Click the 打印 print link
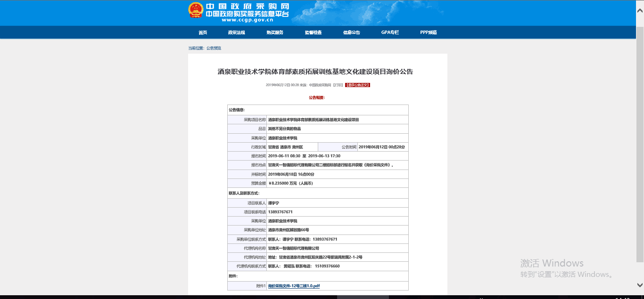The height and width of the screenshot is (299, 644). 338,85
